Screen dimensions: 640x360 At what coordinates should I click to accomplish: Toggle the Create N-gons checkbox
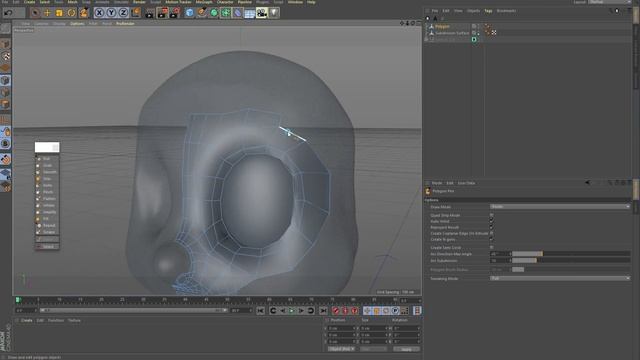point(491,239)
